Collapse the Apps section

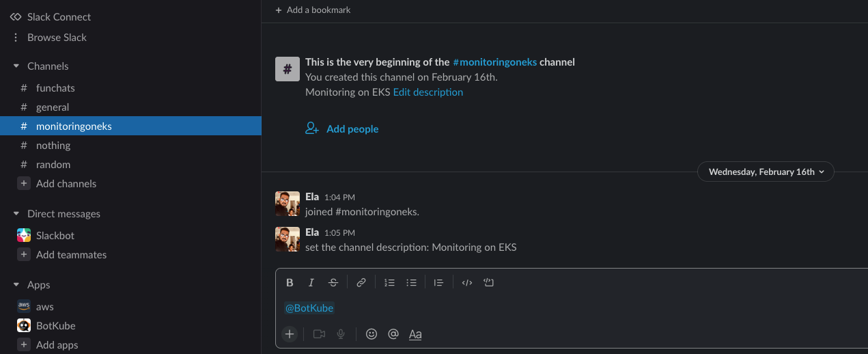point(16,285)
